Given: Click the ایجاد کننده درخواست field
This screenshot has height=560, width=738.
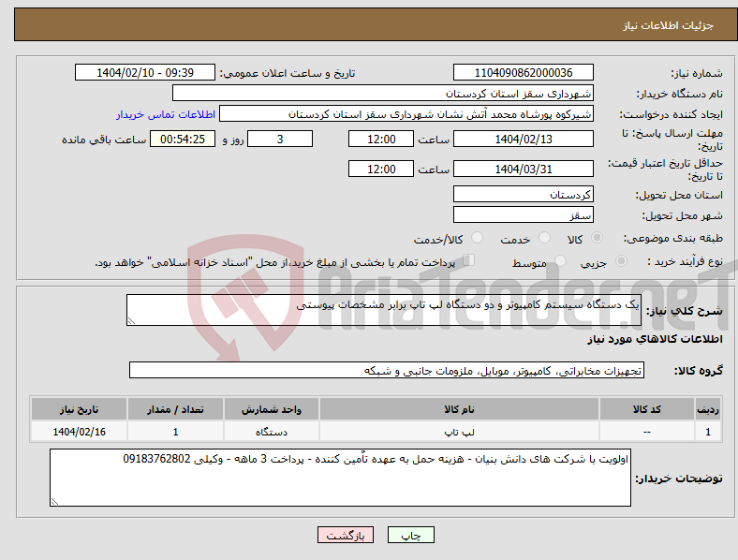Looking at the screenshot, I should 406,114.
